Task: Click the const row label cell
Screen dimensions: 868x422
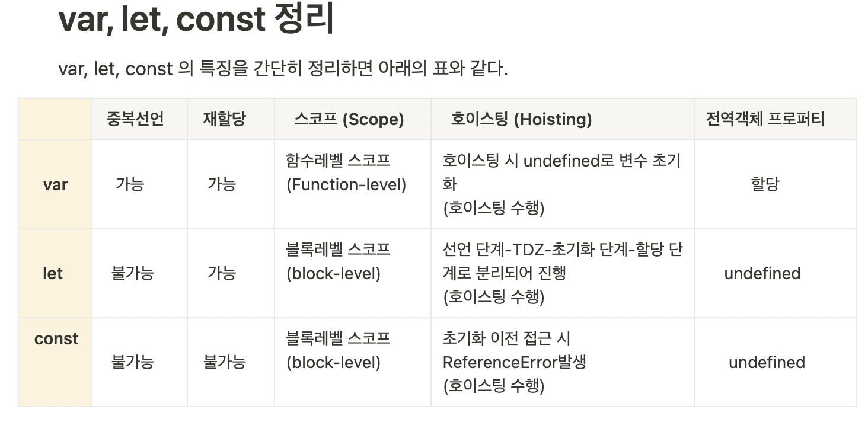Action: point(55,362)
